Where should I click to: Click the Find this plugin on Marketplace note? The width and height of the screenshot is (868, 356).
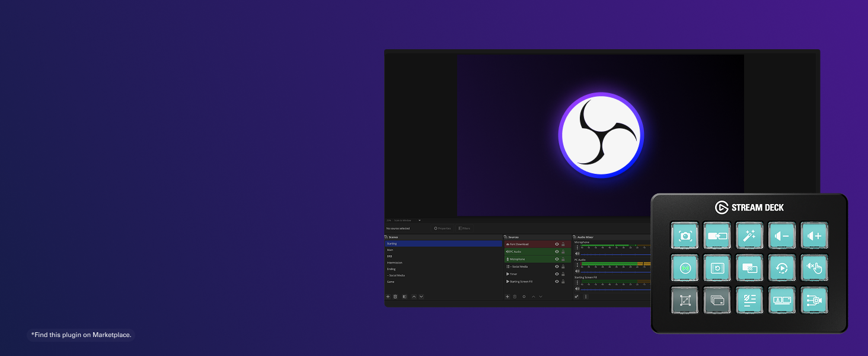81,335
